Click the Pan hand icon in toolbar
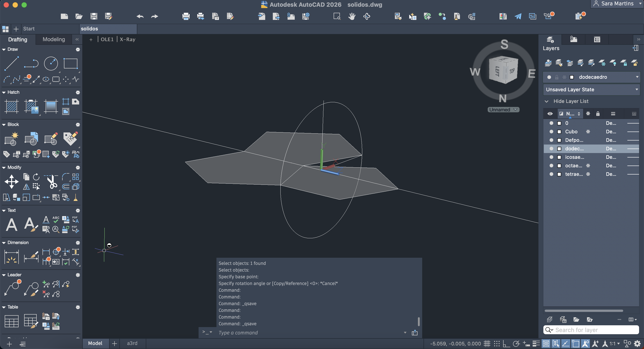This screenshot has height=349, width=644. pos(352,17)
